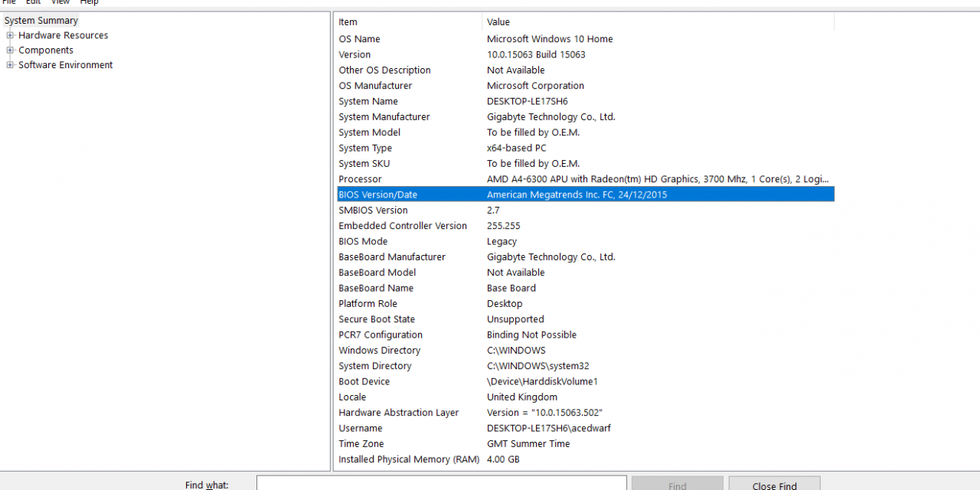Expand the Components tree node
The height and width of the screenshot is (490, 980).
(x=10, y=51)
